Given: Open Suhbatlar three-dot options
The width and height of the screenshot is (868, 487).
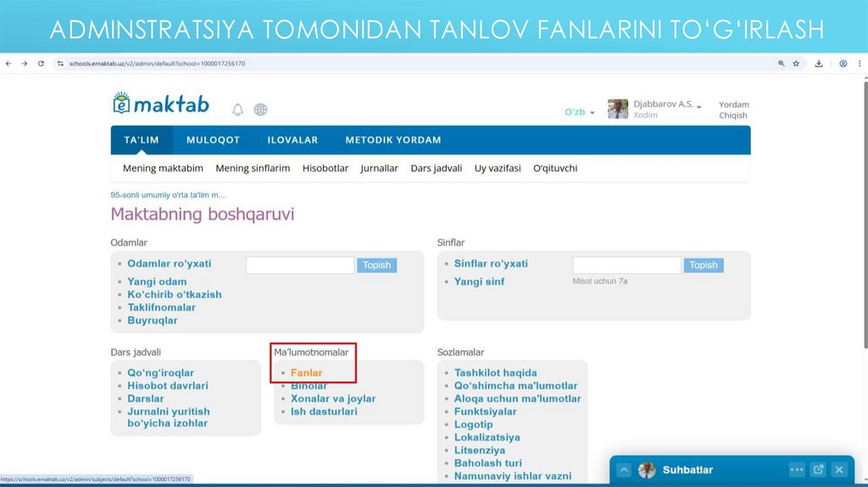Looking at the screenshot, I should [x=797, y=470].
